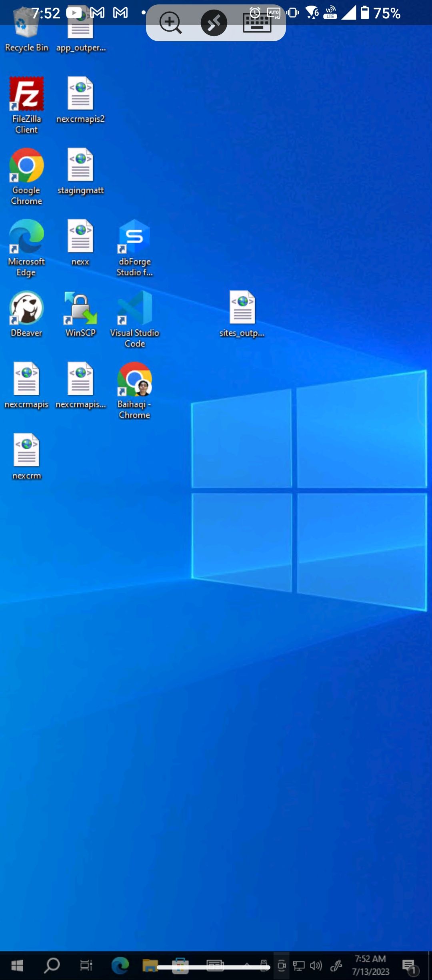Show hidden system tray icons
This screenshot has height=980, width=432.
coord(247,966)
